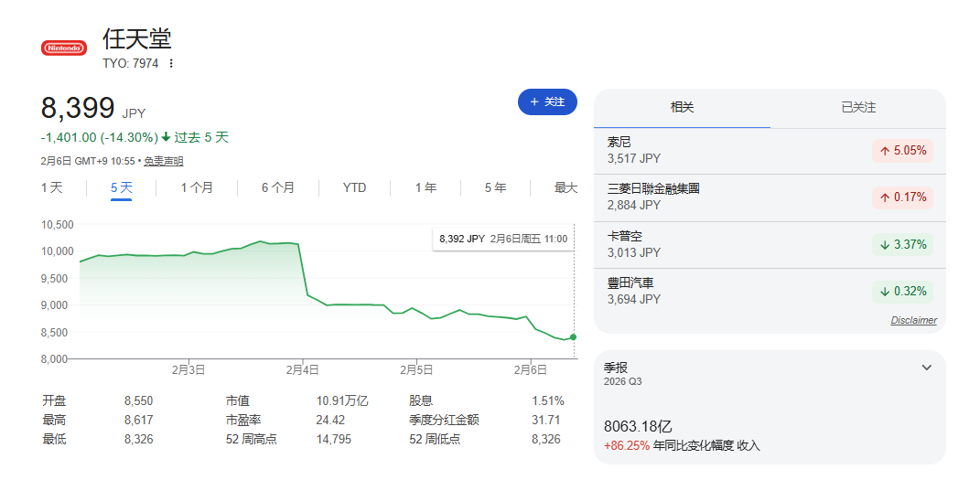
Task: Switch chart to 1年 range
Action: [x=425, y=187]
